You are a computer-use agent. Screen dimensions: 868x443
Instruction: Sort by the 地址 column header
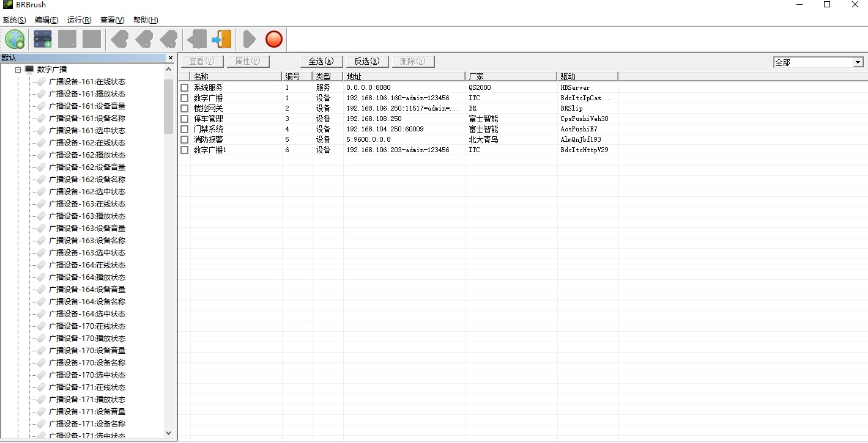[404, 76]
